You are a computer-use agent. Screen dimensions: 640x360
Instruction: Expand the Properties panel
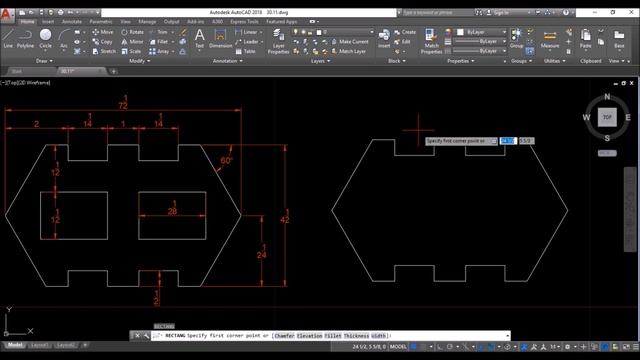461,61
